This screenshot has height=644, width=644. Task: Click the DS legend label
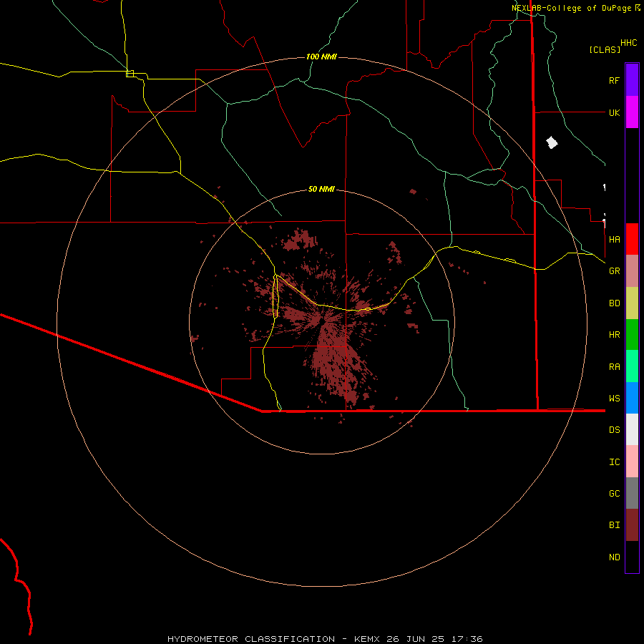point(614,429)
